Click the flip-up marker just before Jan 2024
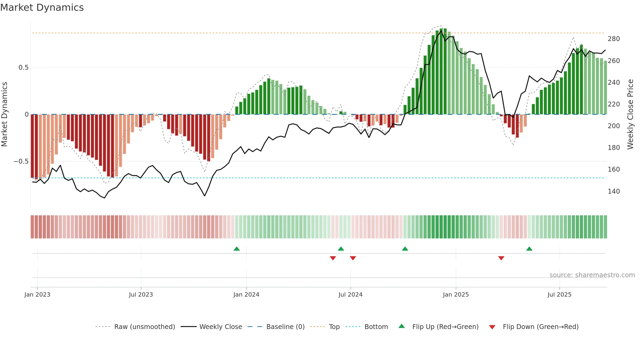The image size is (644, 362). [237, 249]
